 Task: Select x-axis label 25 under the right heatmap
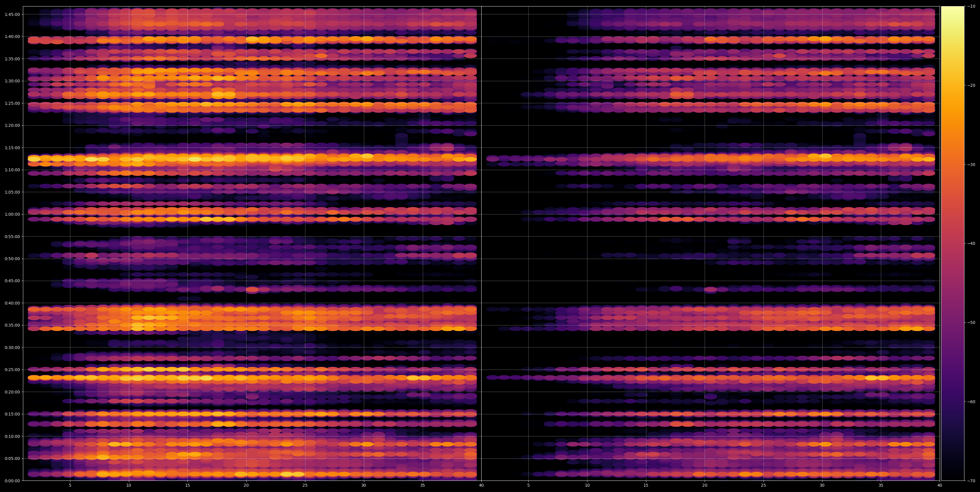click(763, 485)
